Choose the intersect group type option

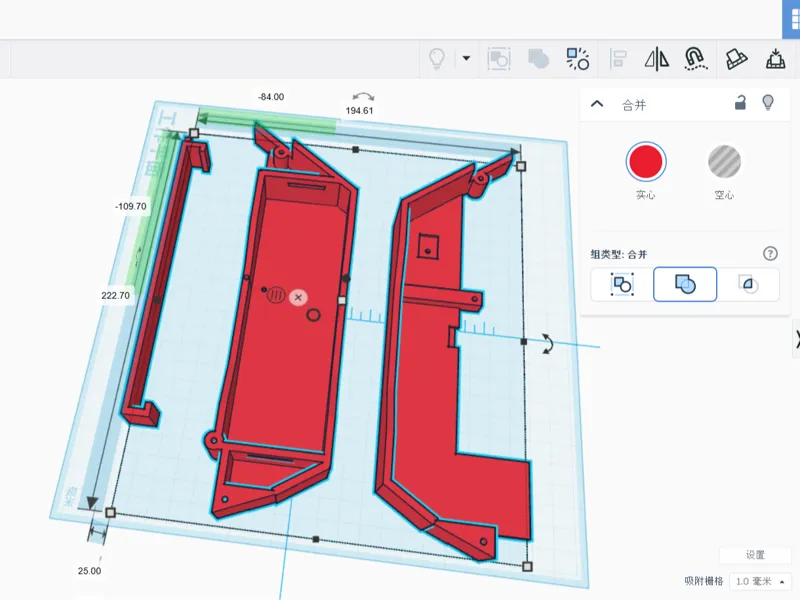748,284
